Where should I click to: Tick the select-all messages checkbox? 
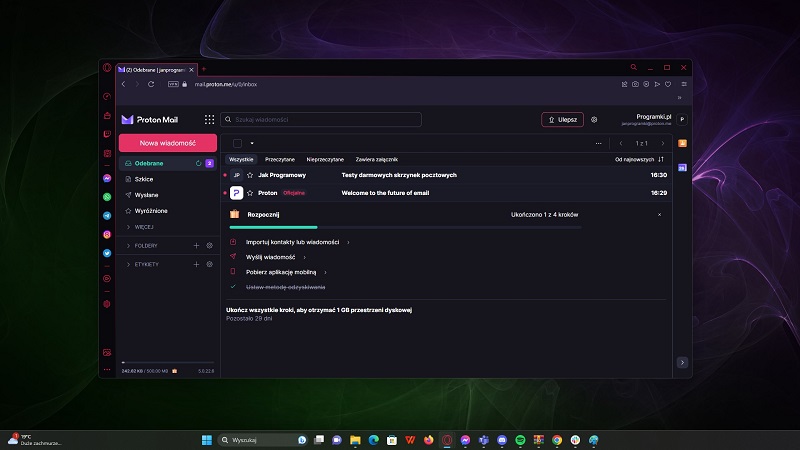(x=237, y=143)
